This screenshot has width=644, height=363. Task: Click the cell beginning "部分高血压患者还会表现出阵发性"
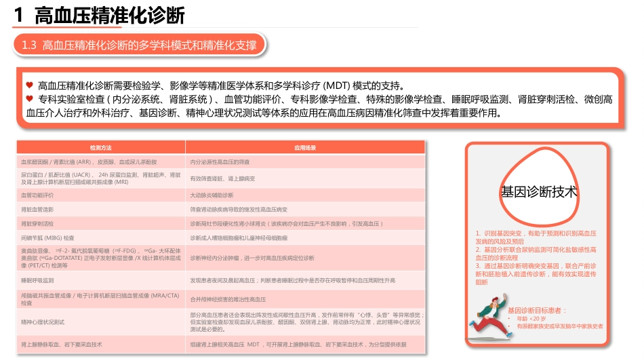pos(305,322)
